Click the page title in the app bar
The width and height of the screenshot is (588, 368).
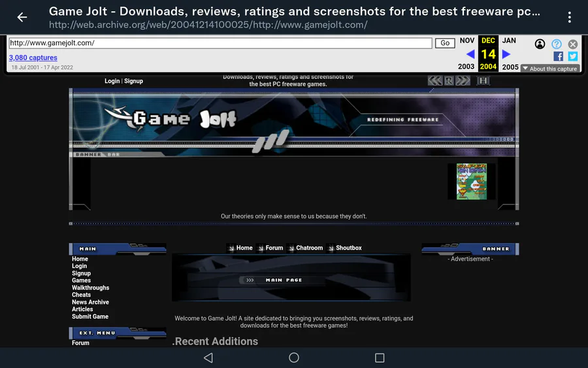[x=295, y=11]
